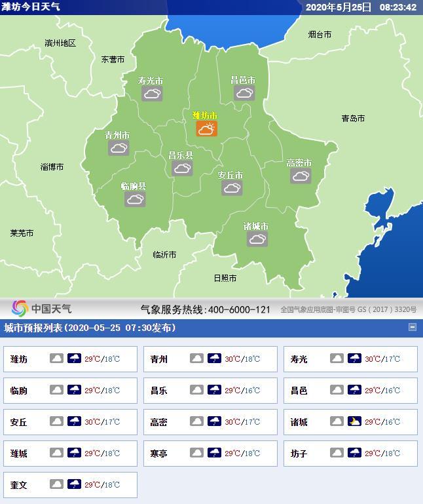Click the cloudy icon under 青州市
The width and height of the screenshot is (423, 504).
tap(119, 148)
